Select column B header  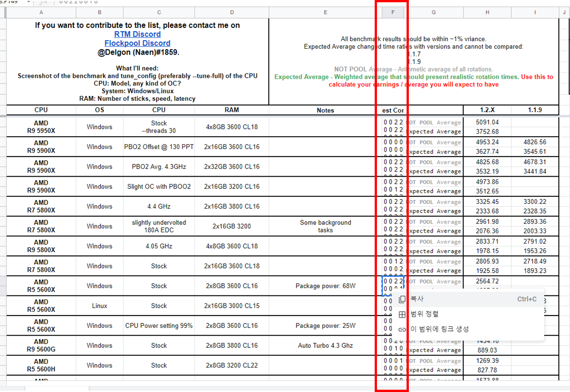tap(99, 13)
